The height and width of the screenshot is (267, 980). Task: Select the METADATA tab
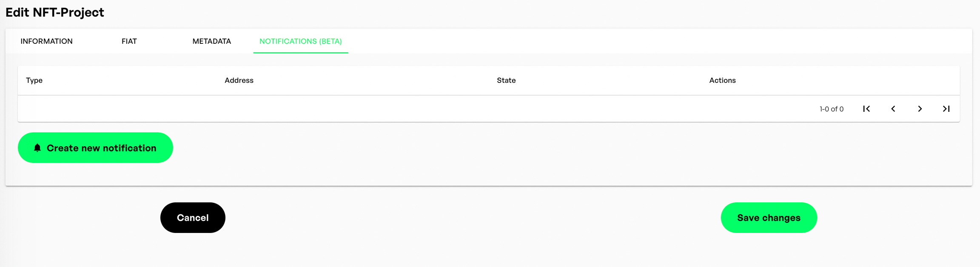[211, 41]
